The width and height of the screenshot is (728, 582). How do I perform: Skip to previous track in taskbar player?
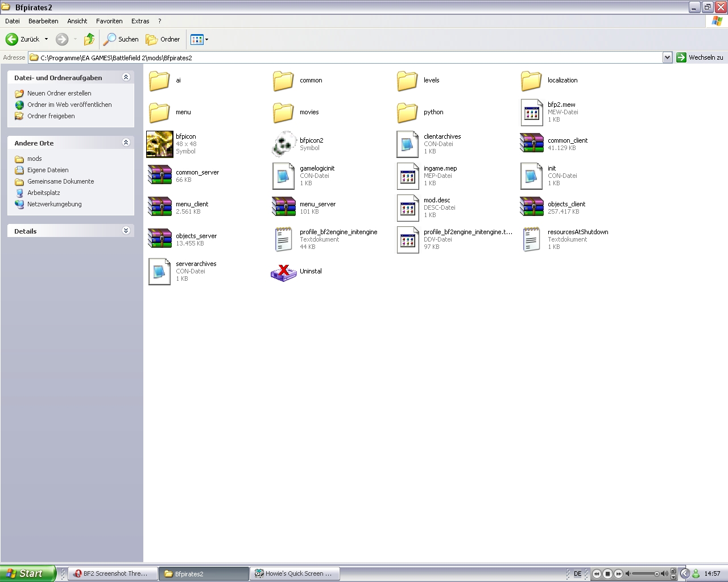coord(597,574)
